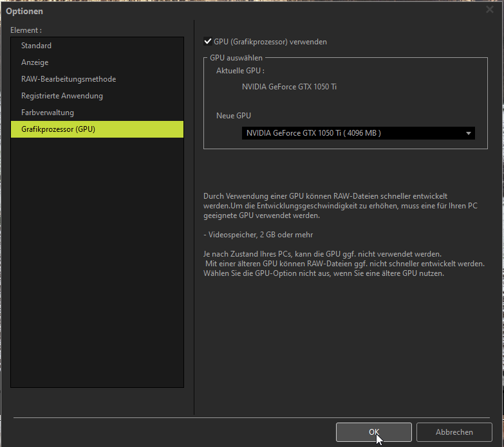Close the Optionen dialog with X

(489, 10)
